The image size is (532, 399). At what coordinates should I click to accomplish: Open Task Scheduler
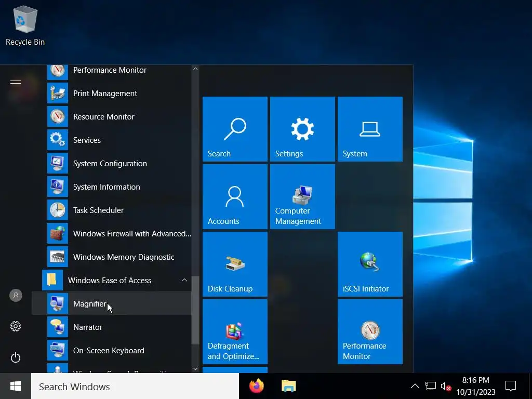tap(112, 210)
